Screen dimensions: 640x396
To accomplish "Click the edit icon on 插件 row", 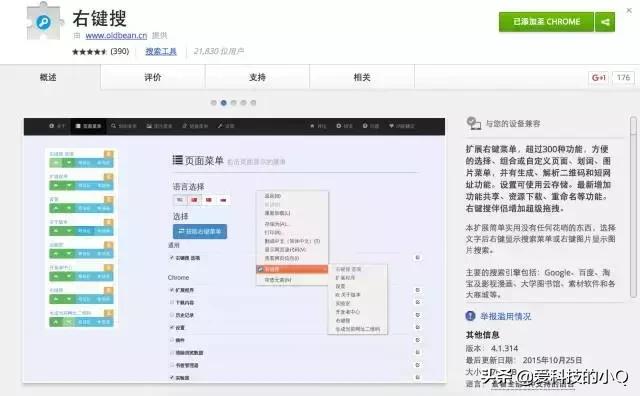I will [418, 340].
